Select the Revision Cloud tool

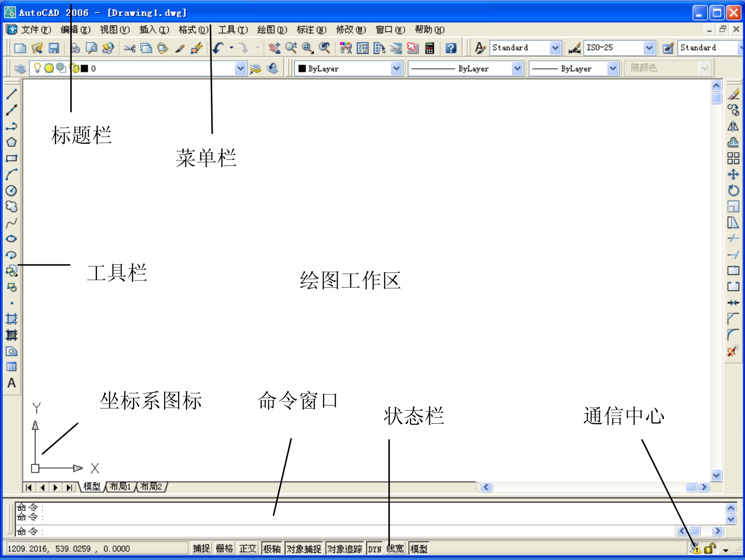(11, 206)
